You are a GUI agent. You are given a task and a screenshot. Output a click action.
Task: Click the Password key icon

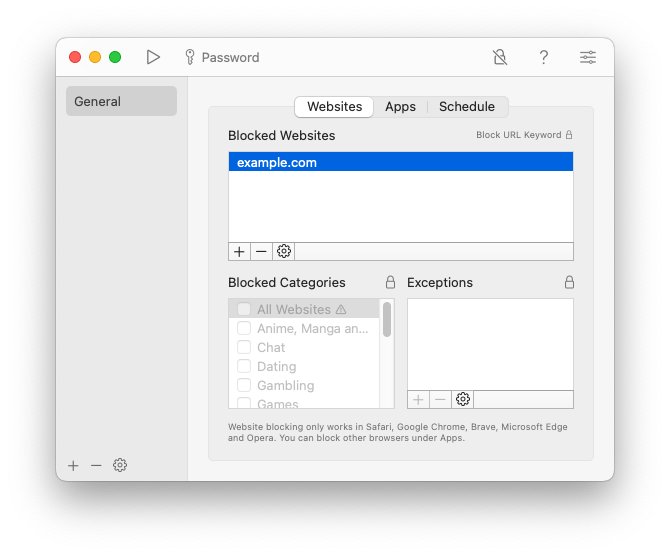click(190, 57)
